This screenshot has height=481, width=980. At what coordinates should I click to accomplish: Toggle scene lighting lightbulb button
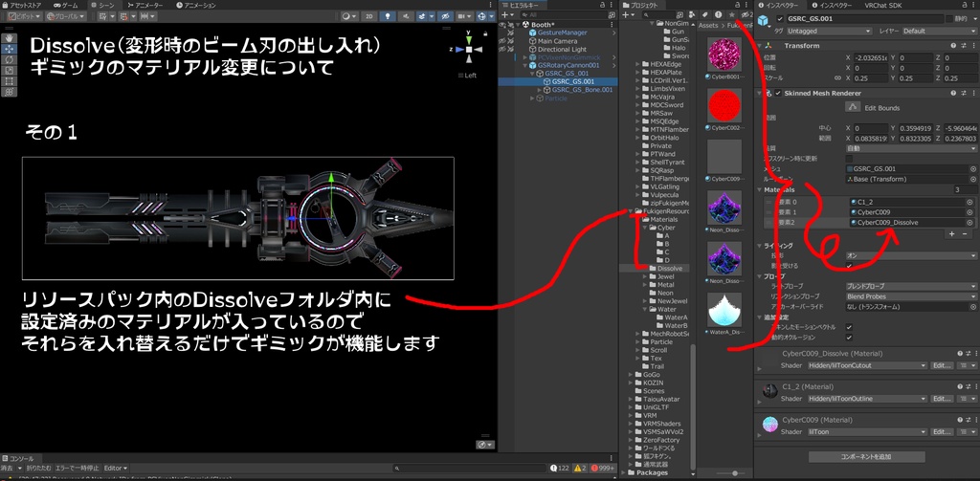pos(389,16)
